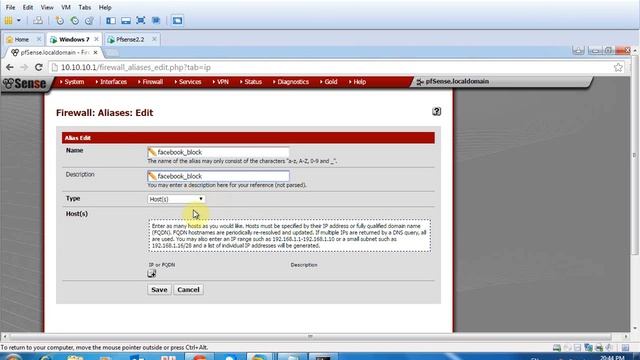Screen dimensions: 640x360
Task: Open the Type dropdown showing Host(s)
Action: (x=176, y=199)
